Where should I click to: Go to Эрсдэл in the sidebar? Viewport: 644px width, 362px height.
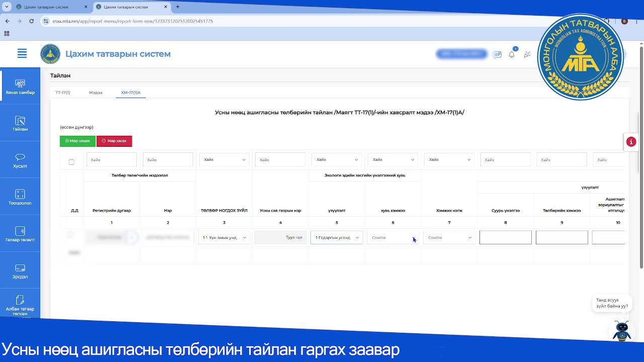(20, 271)
